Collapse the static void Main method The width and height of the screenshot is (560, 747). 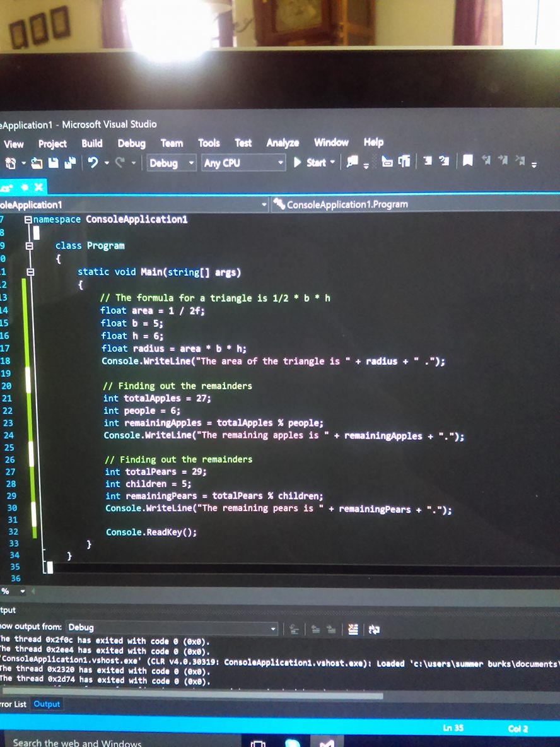[x=30, y=273]
